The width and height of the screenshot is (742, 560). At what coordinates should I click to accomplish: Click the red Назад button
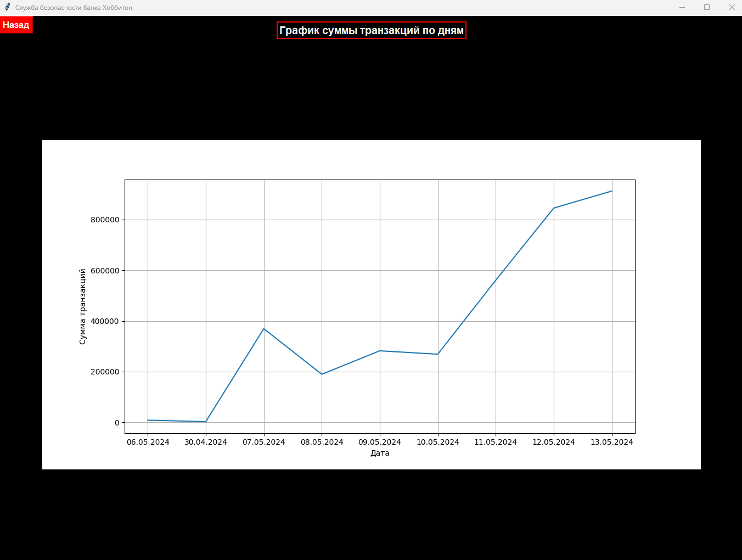[x=16, y=25]
